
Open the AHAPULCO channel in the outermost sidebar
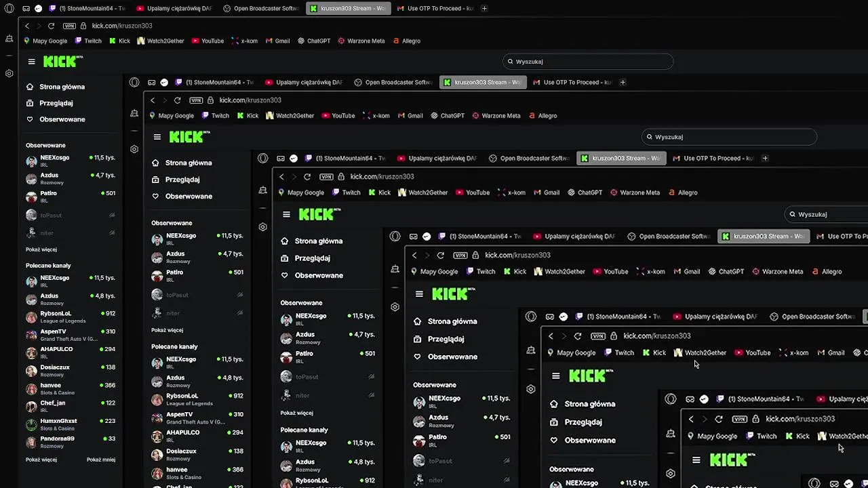(x=71, y=352)
